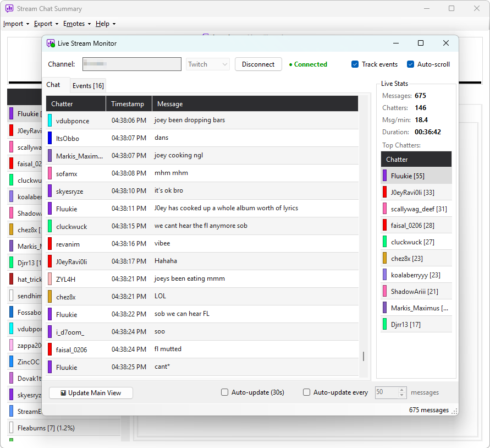This screenshot has height=448, width=490.
Task: Open the Twitch platform dropdown
Action: pyautogui.click(x=208, y=64)
